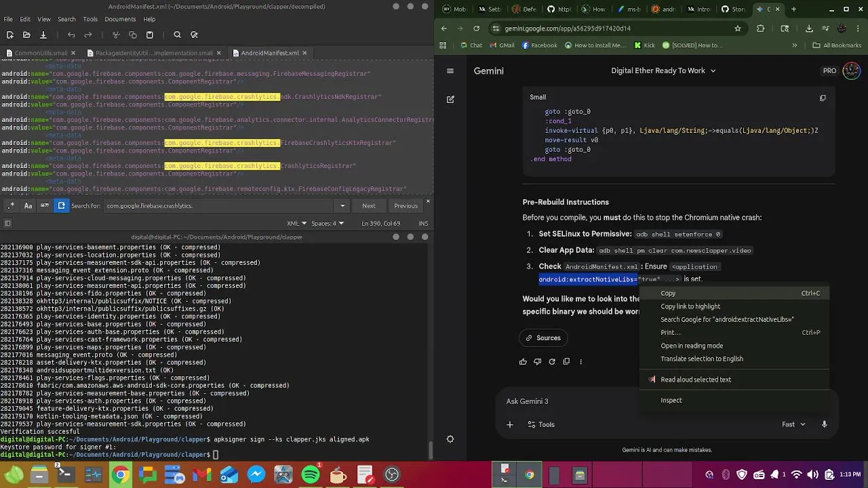
Task: Switch to PackageIdentityUtil Implementation.smali tab
Action: point(154,53)
